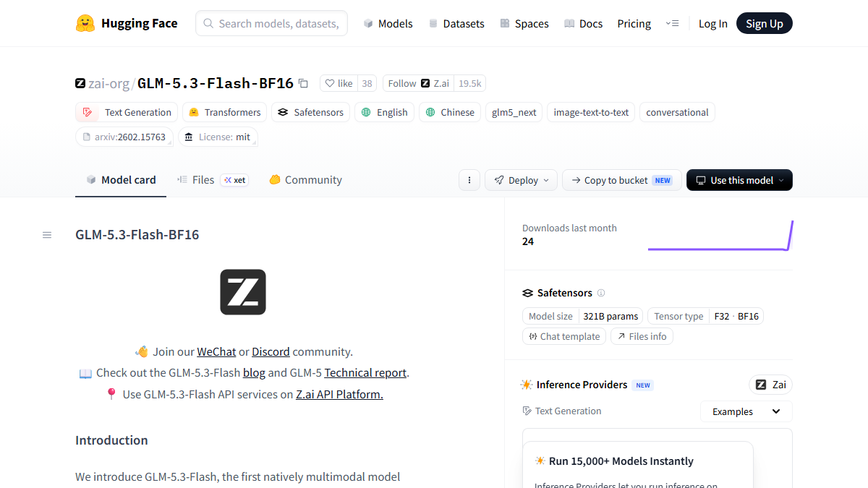Screen dimensions: 868x488
Task: Open the zai-org organization link
Action: pos(109,83)
